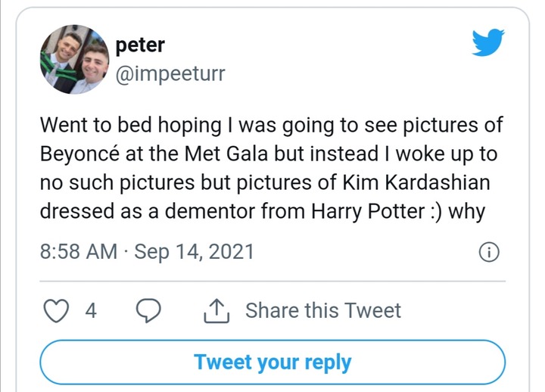Image resolution: width=545 pixels, height=392 pixels.
Task: Click the Twitter bird logo
Action: pos(488,42)
